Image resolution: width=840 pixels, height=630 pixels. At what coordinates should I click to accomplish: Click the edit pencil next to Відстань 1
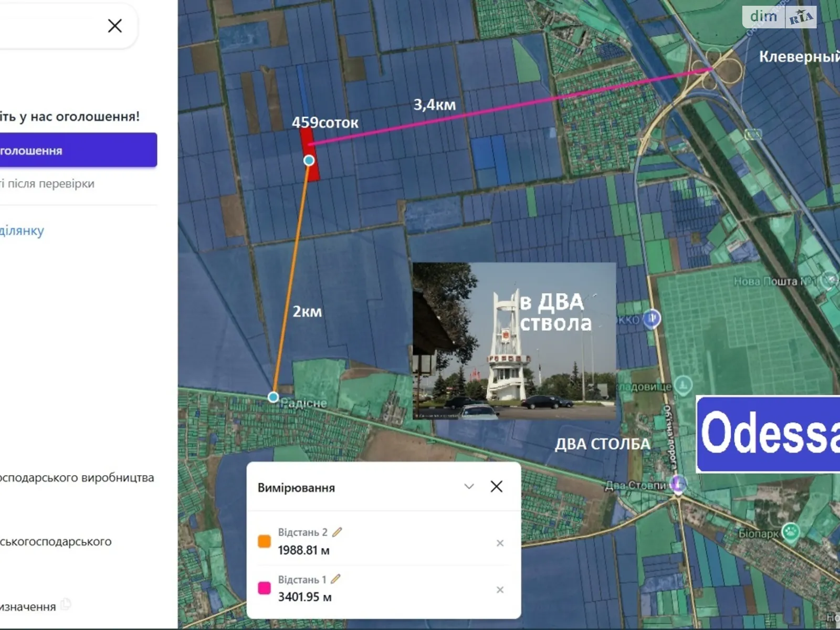point(336,579)
